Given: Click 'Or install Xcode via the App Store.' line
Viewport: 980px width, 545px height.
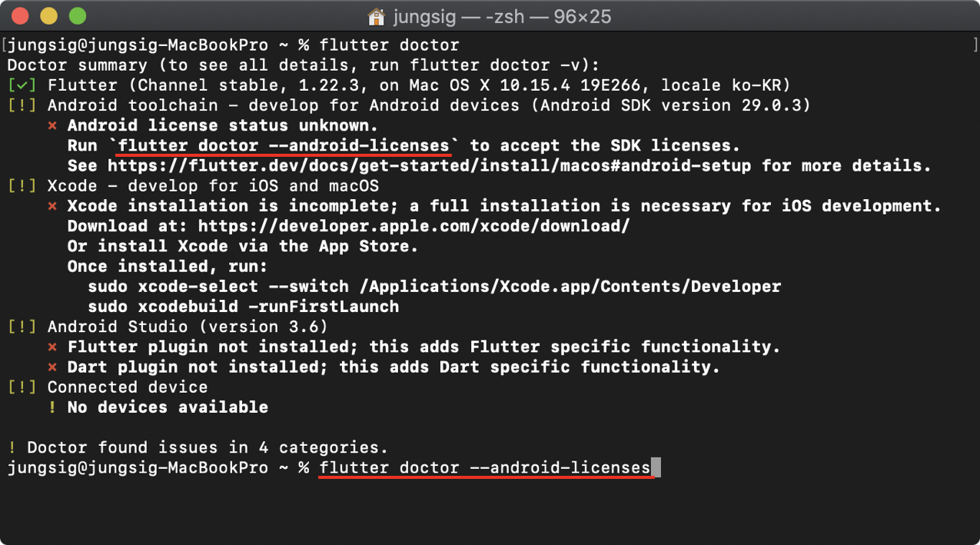Looking at the screenshot, I should click(x=243, y=246).
